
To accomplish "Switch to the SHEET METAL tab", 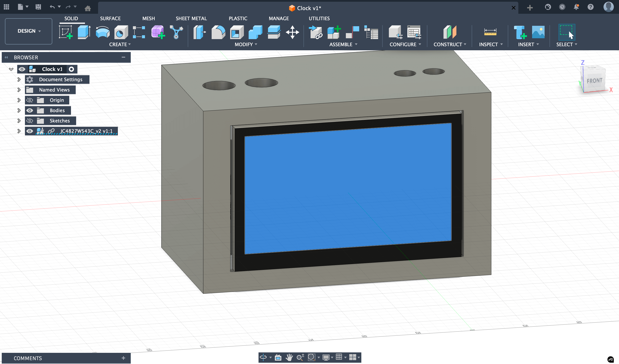I will [191, 18].
